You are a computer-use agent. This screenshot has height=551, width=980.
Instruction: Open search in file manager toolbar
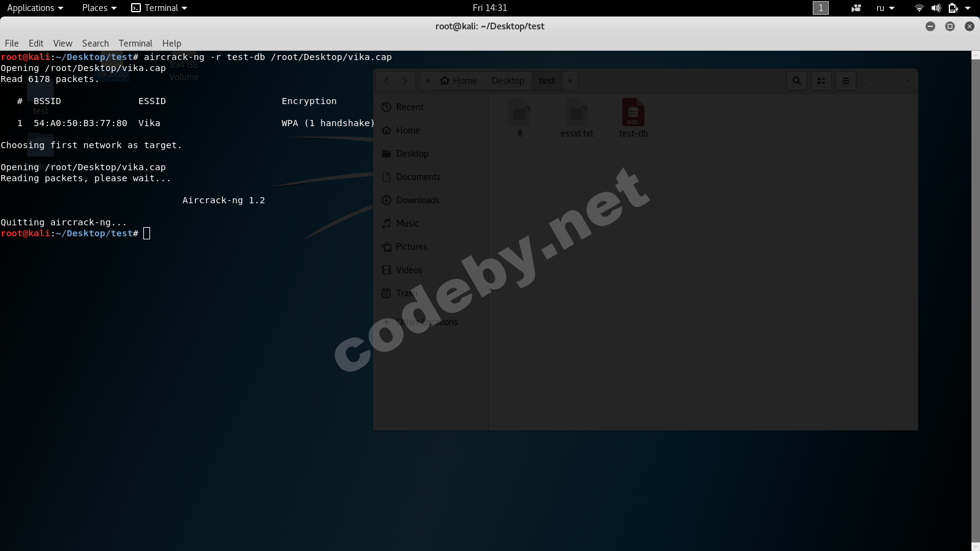(797, 81)
